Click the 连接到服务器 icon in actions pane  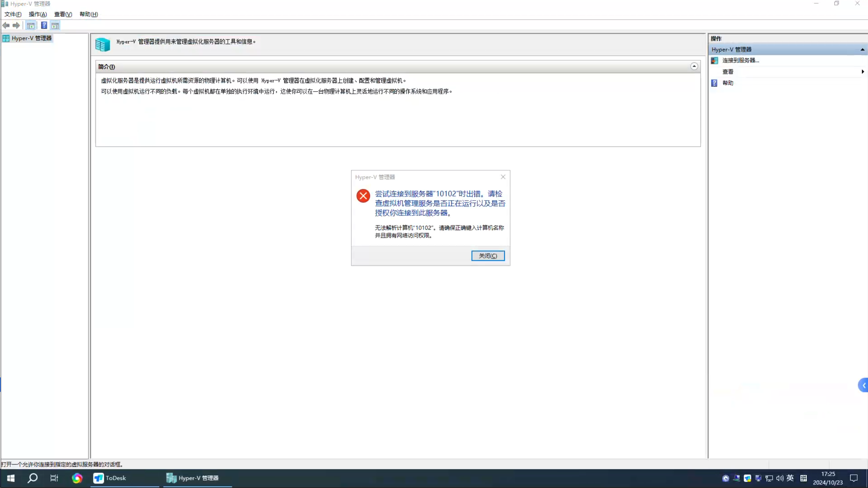tap(714, 61)
